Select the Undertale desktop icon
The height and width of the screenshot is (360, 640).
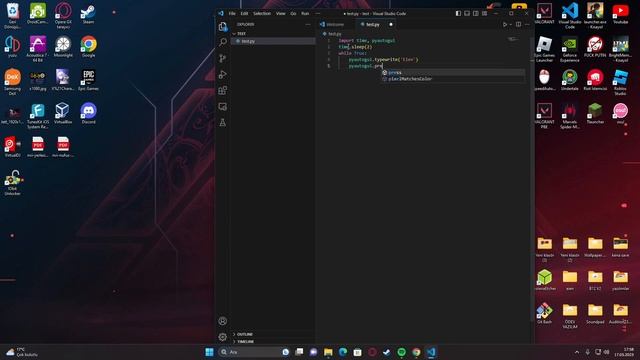tap(569, 80)
